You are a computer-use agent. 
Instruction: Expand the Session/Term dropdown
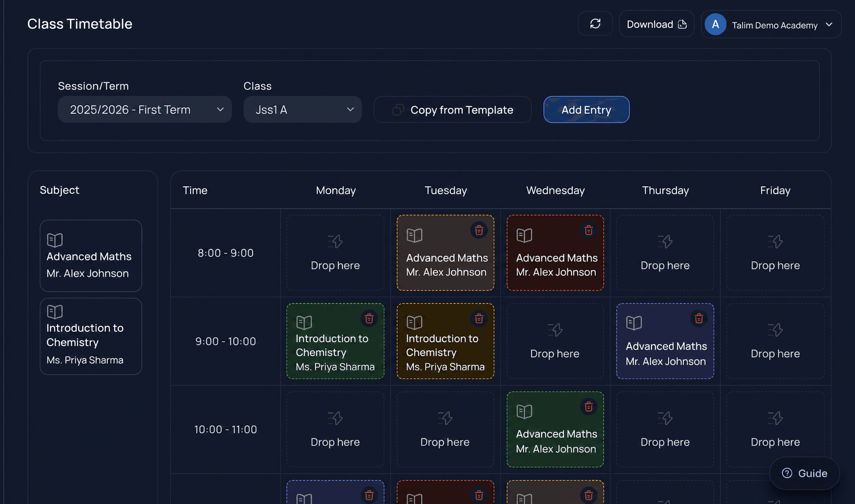(145, 109)
